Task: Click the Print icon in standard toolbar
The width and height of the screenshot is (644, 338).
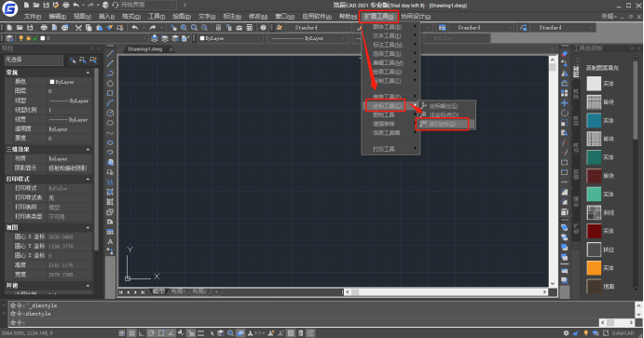Action: pos(44,28)
